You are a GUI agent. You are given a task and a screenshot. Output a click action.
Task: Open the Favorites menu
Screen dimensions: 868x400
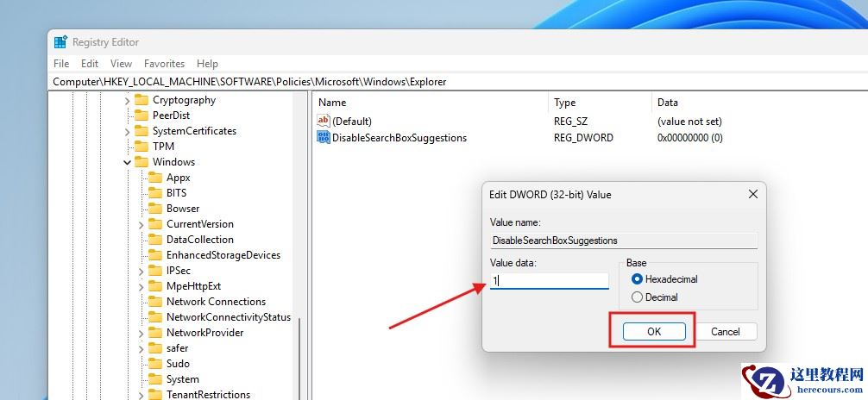click(x=165, y=64)
